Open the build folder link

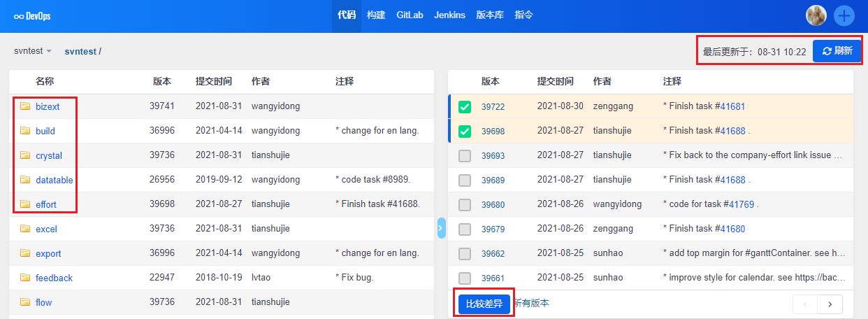click(x=45, y=131)
